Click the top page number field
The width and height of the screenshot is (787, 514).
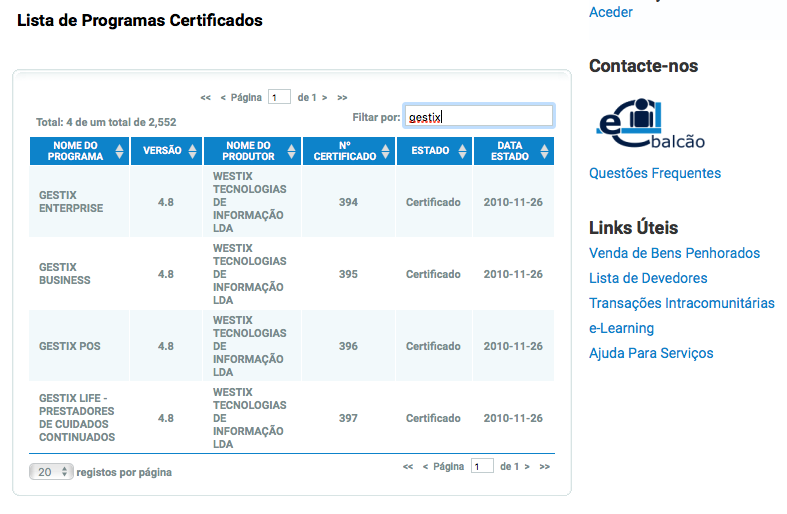(x=279, y=97)
